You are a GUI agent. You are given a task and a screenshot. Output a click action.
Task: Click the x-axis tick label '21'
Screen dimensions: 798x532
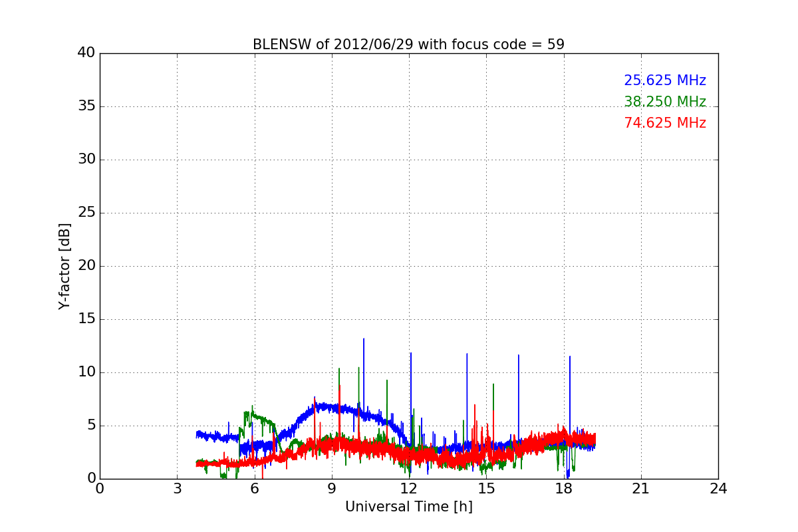[x=641, y=489]
